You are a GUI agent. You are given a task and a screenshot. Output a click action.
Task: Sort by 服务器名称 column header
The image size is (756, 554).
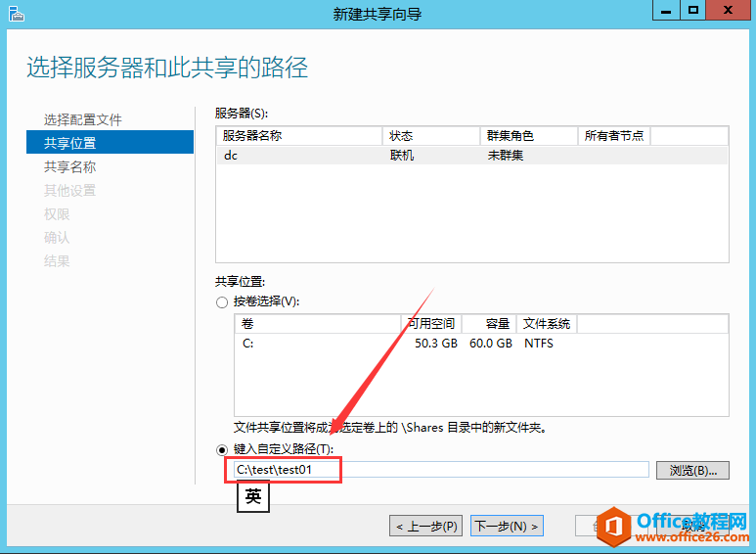coord(299,136)
